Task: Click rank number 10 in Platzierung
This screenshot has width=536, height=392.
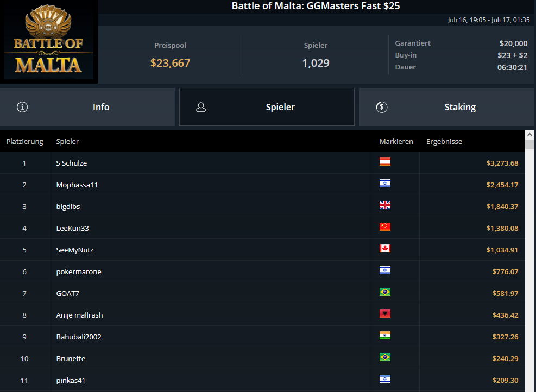Action: (24, 358)
